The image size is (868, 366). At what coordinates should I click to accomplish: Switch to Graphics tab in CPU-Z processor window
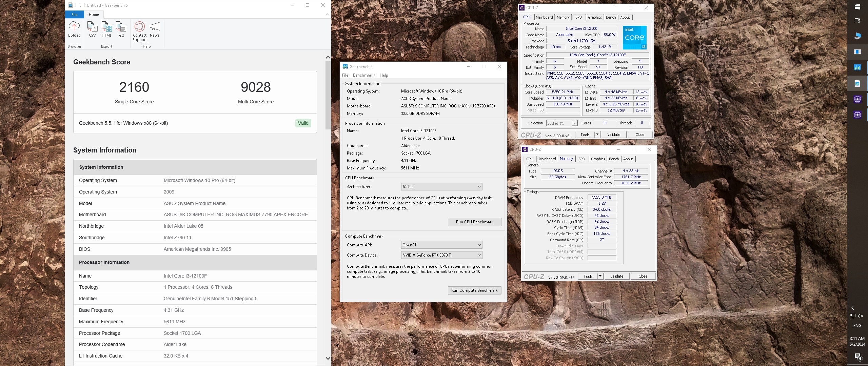[x=595, y=17]
